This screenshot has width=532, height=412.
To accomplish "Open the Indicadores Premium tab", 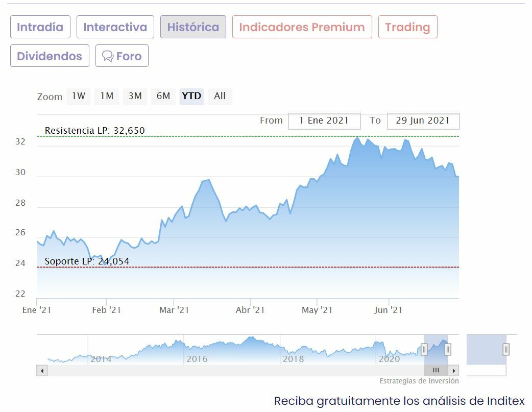I will click(302, 27).
